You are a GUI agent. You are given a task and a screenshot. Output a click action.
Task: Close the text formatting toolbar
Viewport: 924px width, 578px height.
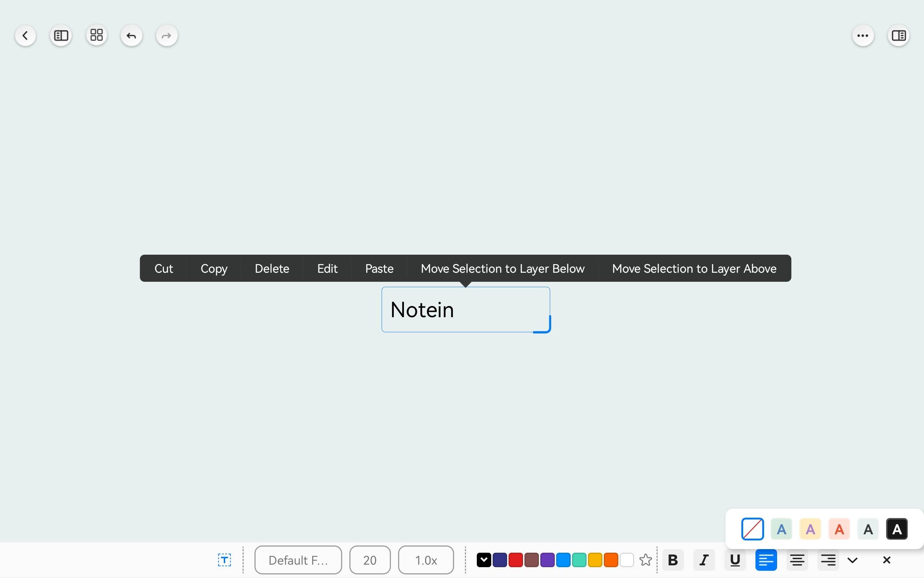pos(886,560)
